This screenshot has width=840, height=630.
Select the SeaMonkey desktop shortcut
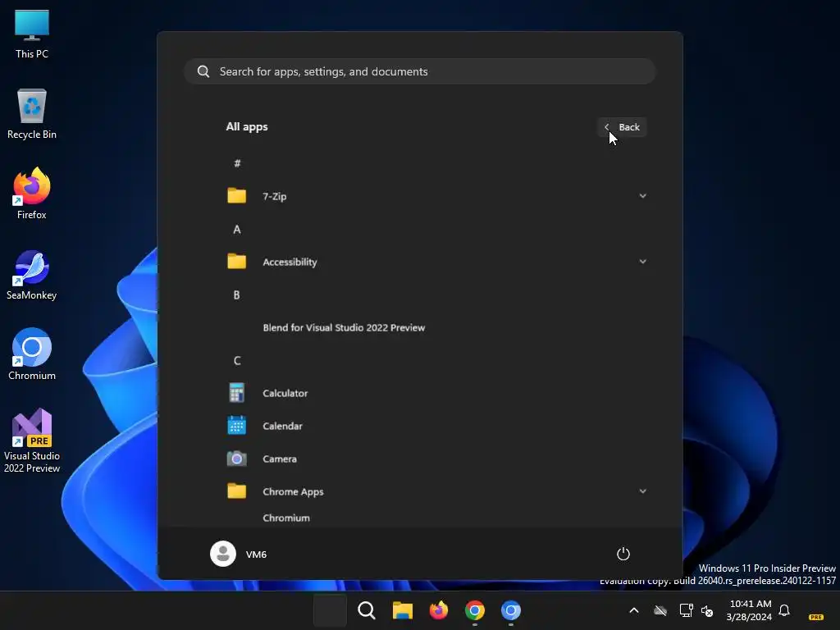32,275
